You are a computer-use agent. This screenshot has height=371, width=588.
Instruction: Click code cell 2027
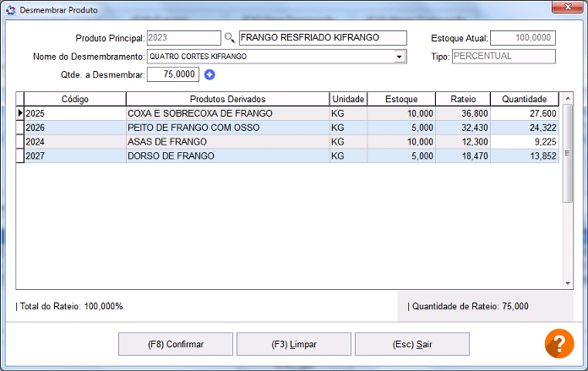[75, 156]
